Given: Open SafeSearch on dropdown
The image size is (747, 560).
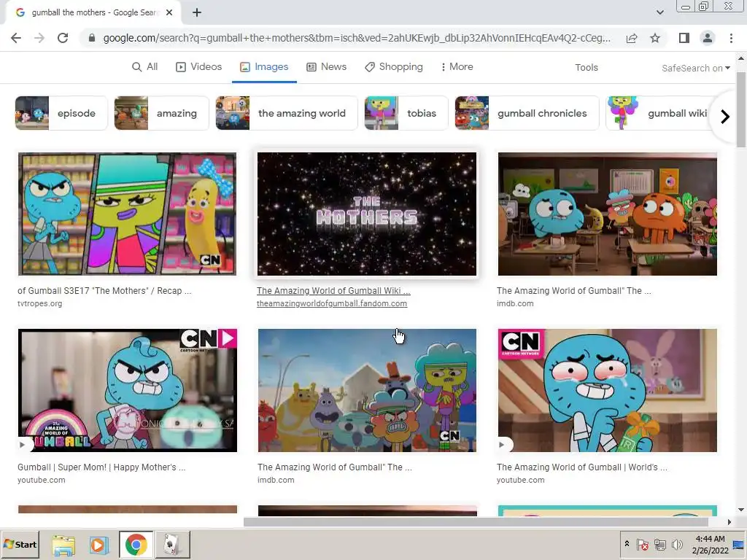Looking at the screenshot, I should (x=696, y=68).
